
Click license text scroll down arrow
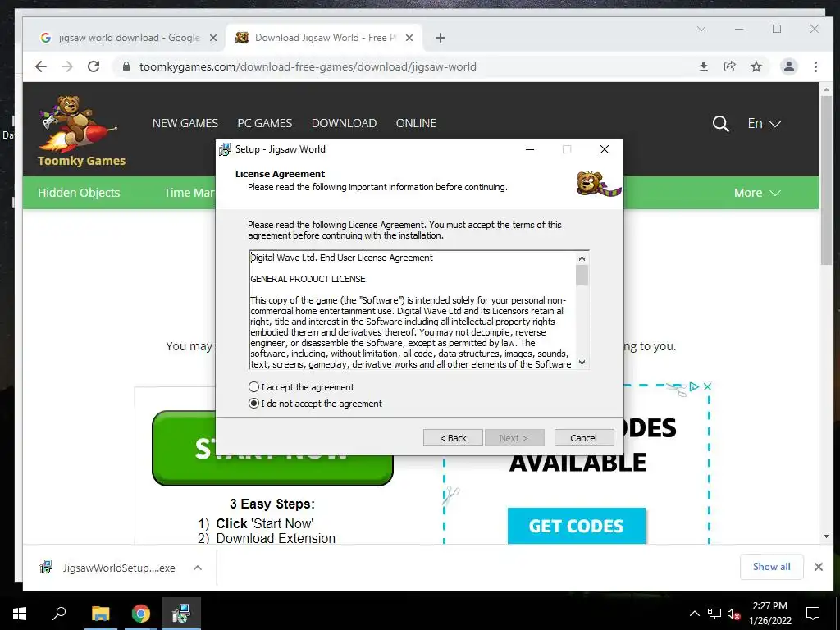click(x=582, y=362)
